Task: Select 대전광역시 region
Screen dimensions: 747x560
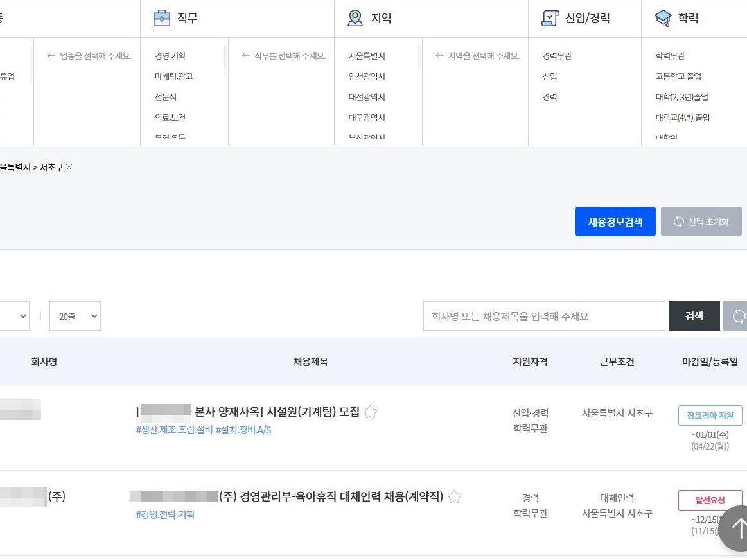Action: 367,97
